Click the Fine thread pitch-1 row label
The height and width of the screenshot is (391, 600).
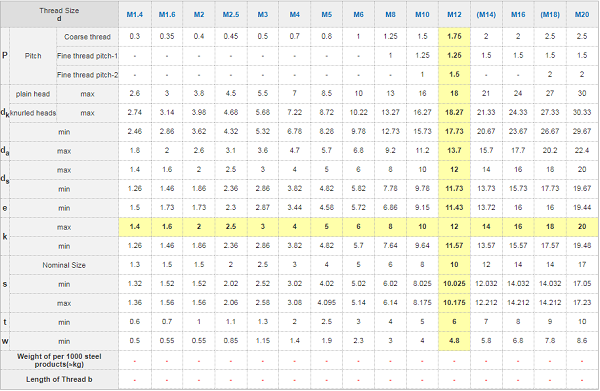[x=87, y=56]
